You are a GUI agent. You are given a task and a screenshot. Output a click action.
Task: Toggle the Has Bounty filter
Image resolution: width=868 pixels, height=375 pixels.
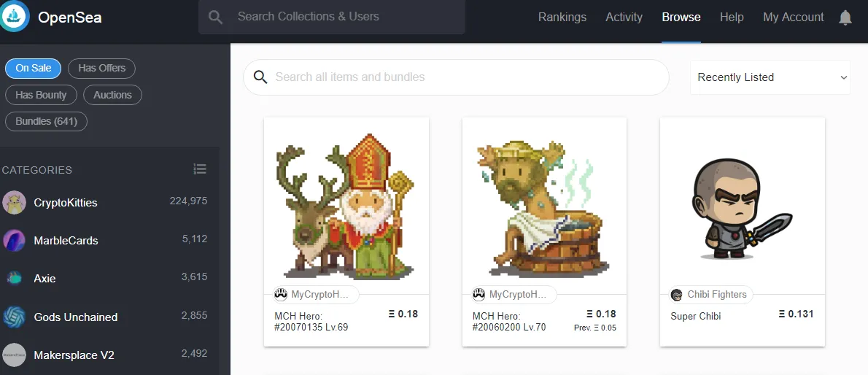tap(41, 95)
